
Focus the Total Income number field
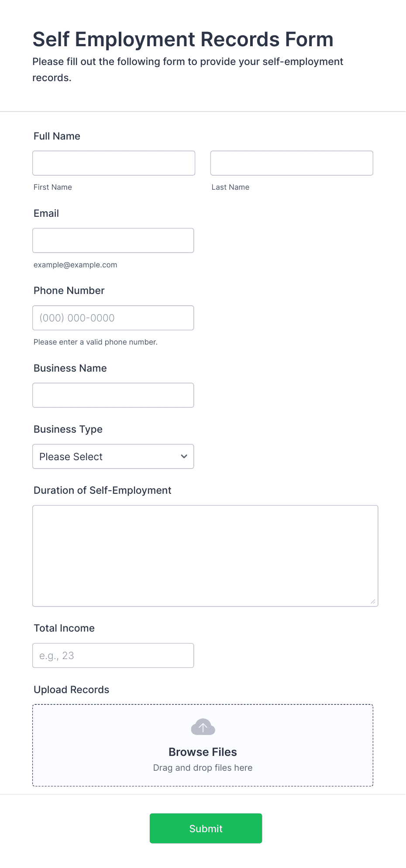click(x=113, y=655)
